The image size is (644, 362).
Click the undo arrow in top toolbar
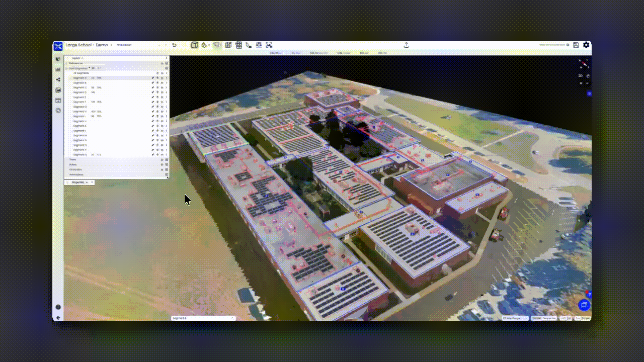click(174, 45)
